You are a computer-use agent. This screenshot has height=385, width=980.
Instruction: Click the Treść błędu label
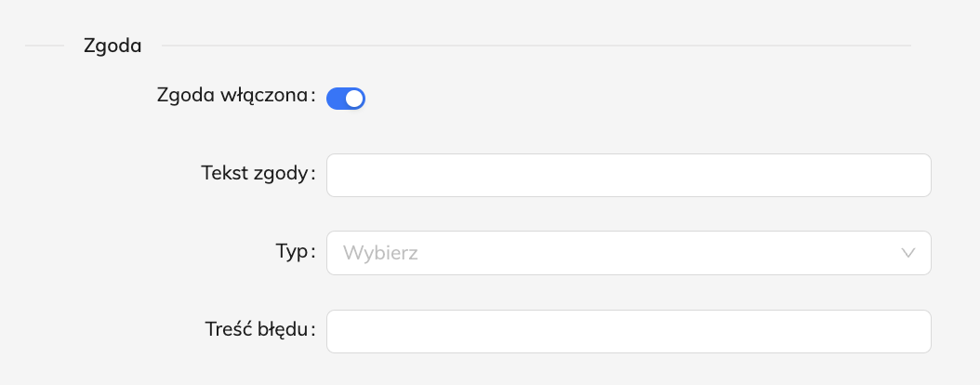point(257,328)
